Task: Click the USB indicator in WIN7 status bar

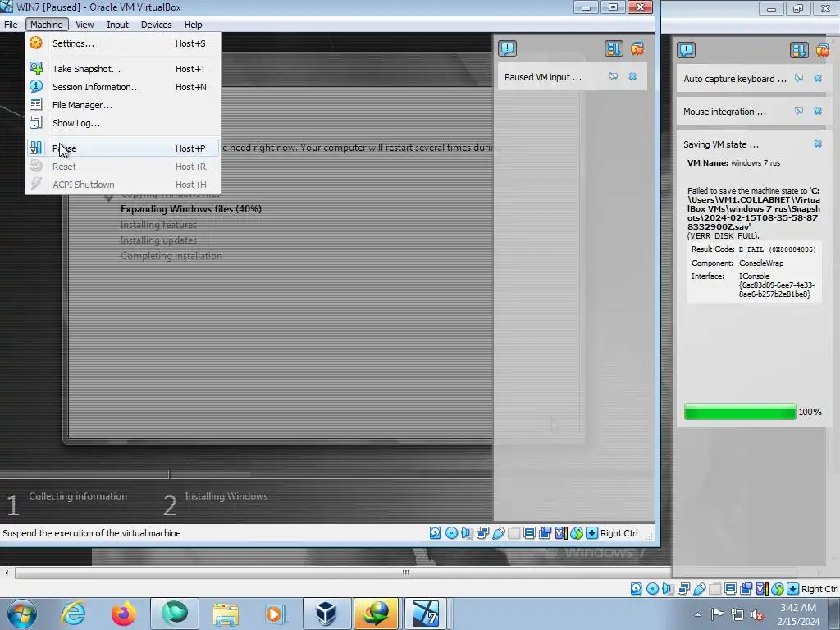Action: [x=498, y=533]
